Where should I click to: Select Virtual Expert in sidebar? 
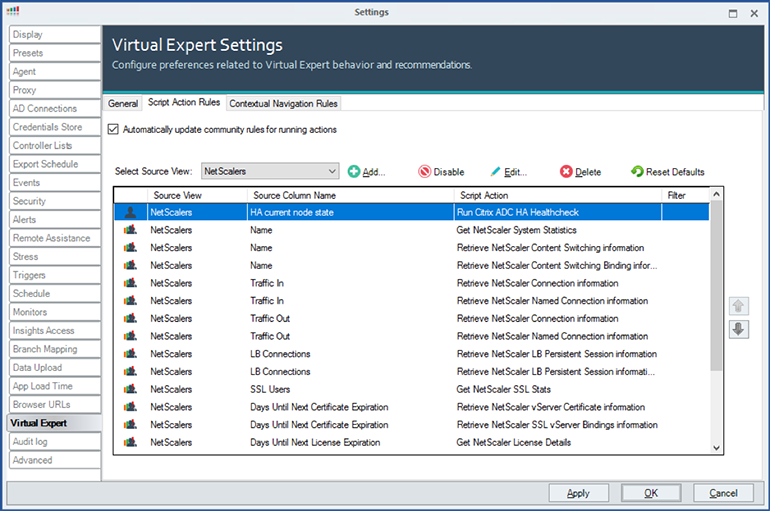point(55,423)
